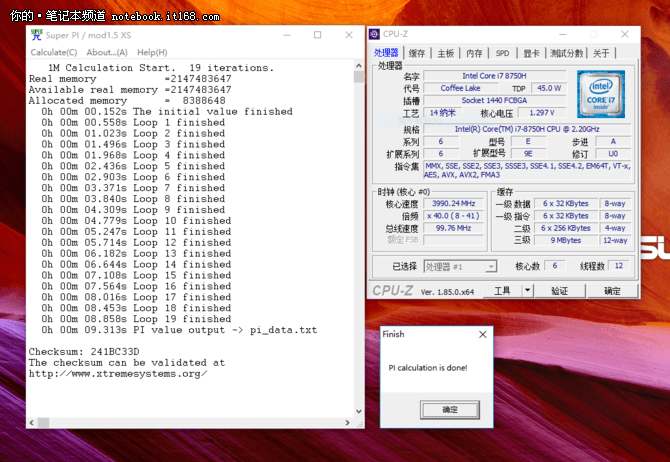
Task: Click the '9 MBytes' level 3 cache value
Action: tap(566, 240)
